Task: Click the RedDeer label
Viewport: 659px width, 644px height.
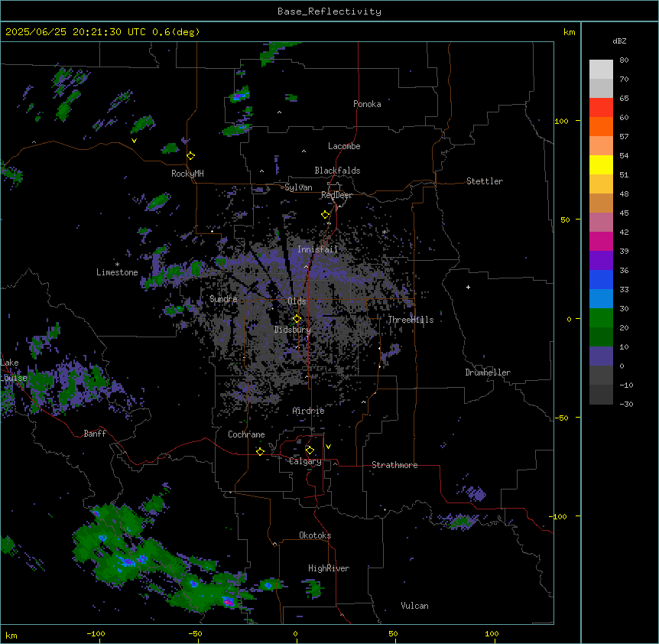Action: pyautogui.click(x=336, y=195)
